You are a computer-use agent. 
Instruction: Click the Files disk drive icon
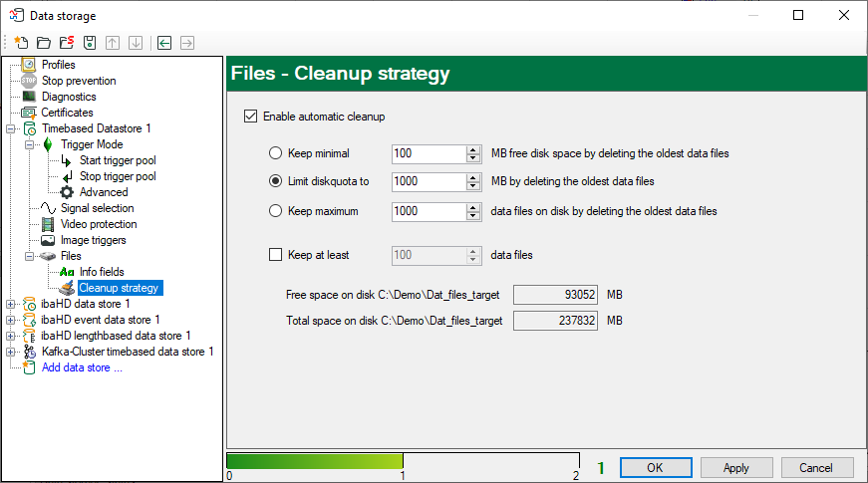(48, 256)
